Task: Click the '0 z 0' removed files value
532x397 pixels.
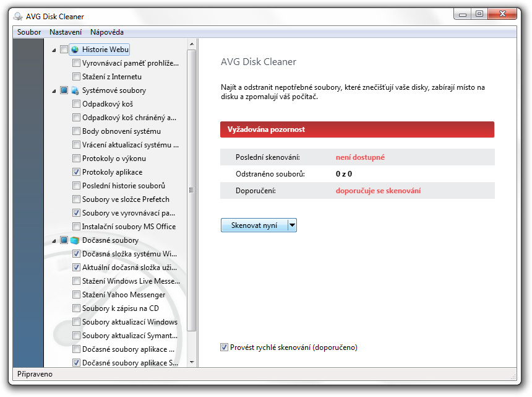Action: (344, 174)
